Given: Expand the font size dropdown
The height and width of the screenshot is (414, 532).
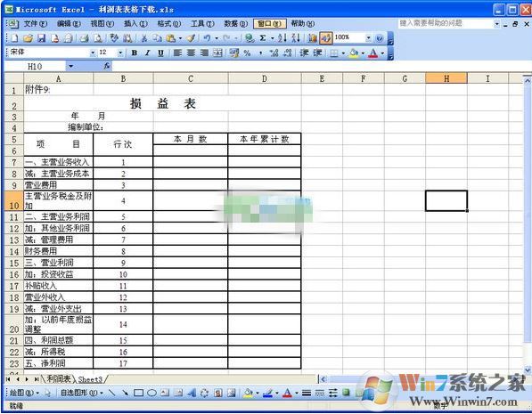Looking at the screenshot, I should click(120, 53).
